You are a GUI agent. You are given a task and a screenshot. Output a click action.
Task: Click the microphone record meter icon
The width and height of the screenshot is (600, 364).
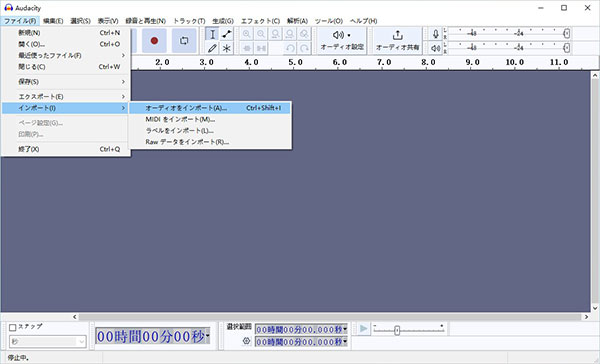click(435, 34)
